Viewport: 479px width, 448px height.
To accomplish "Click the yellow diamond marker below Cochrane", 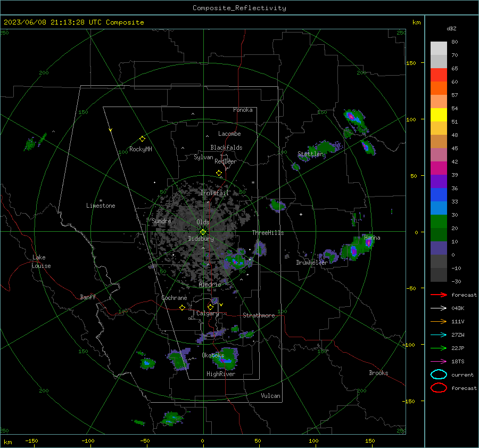I will pyautogui.click(x=182, y=307).
